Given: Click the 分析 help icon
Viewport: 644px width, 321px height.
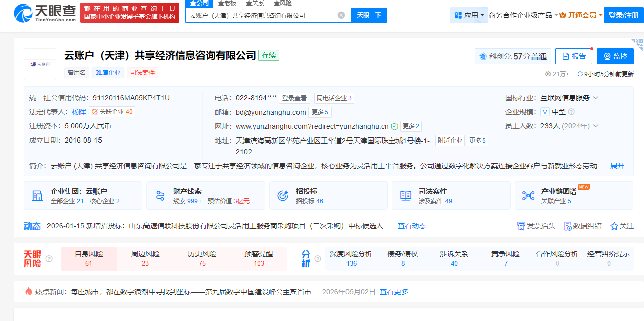Looking at the screenshot, I should tap(318, 259).
